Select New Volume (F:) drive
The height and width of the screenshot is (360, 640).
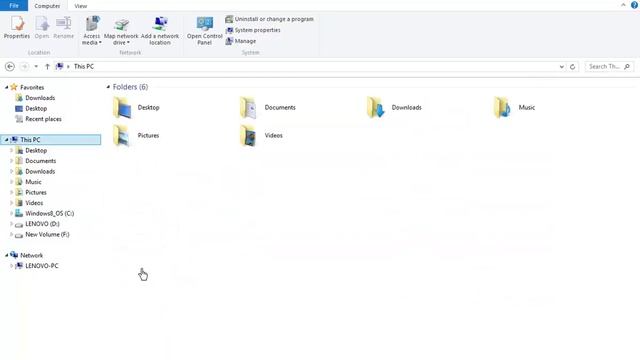[x=47, y=234]
